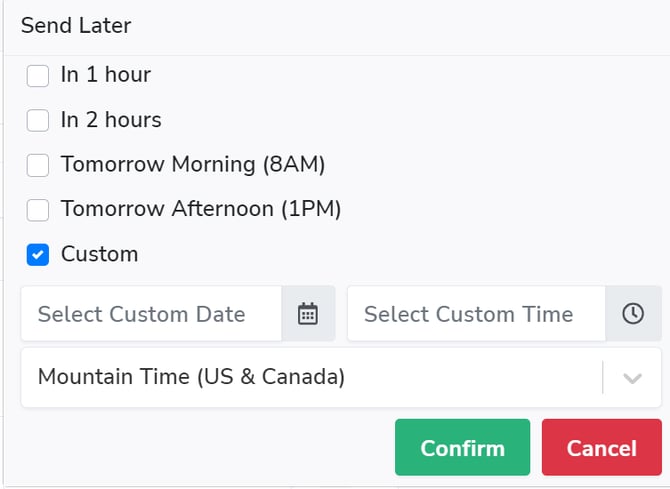Viewport: 670px width, 489px height.
Task: Uncheck the Custom checkbox
Action: coord(38,255)
